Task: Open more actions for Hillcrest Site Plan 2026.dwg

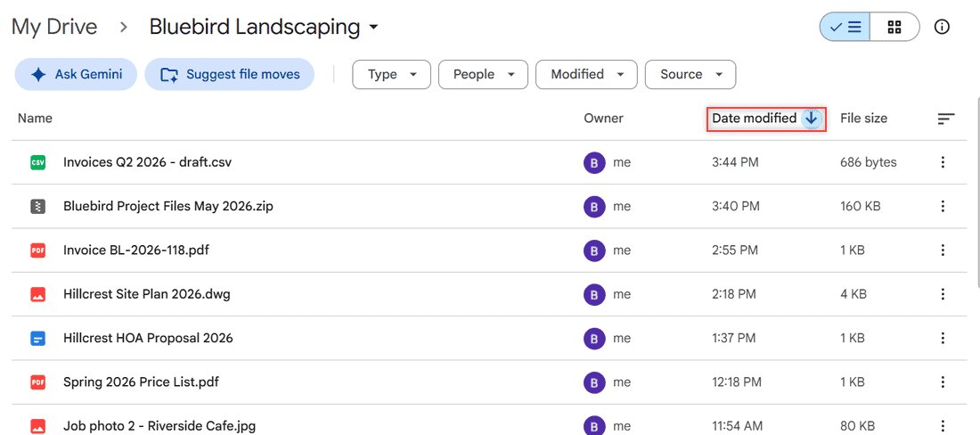Action: click(943, 294)
